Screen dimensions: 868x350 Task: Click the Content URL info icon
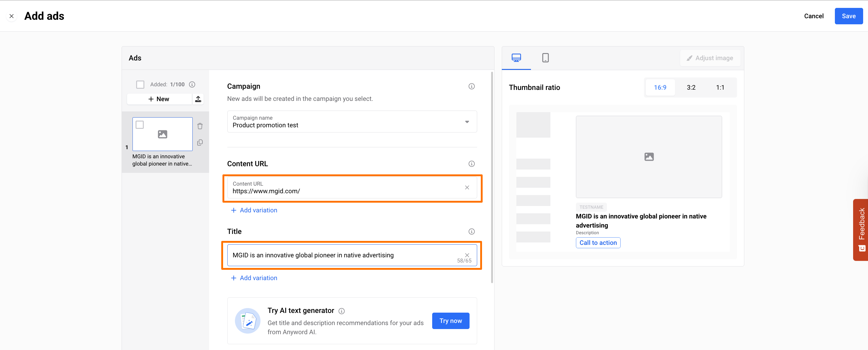pos(471,164)
